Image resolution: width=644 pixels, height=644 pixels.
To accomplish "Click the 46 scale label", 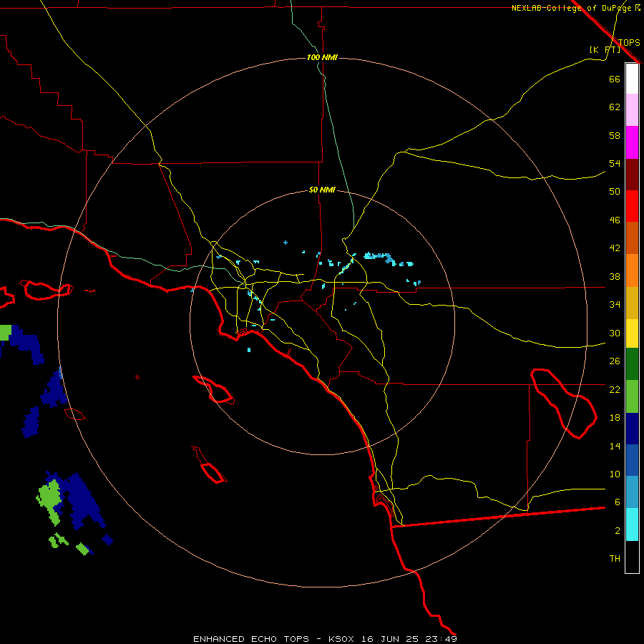I will tap(615, 220).
